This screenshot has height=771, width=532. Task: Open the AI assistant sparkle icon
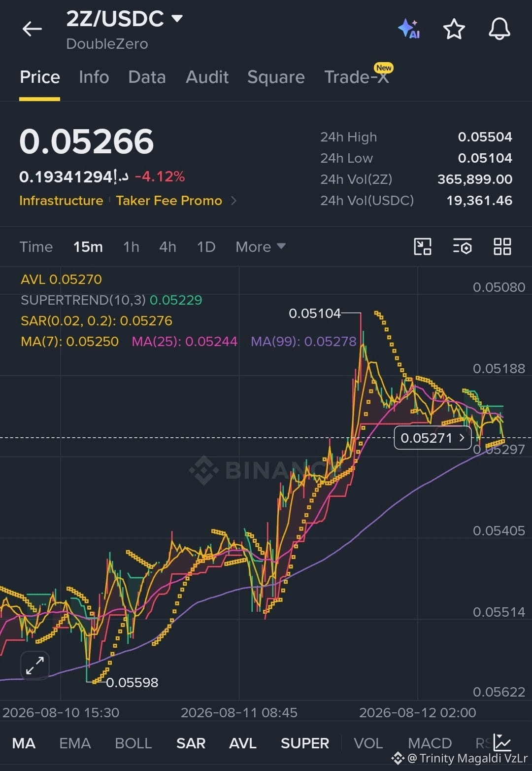coord(409,29)
